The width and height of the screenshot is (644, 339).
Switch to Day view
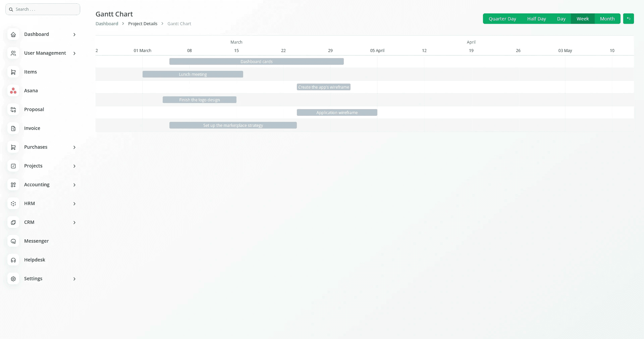click(561, 19)
